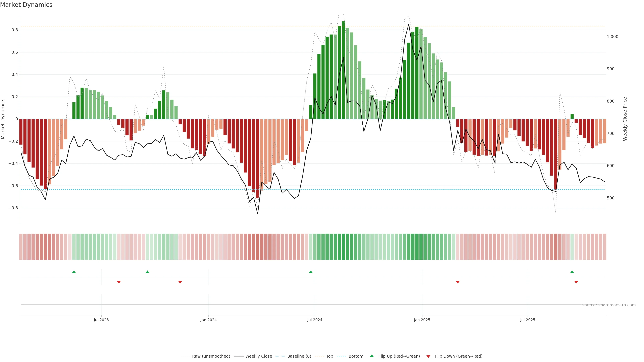The image size is (644, 362).
Task: Click the last green flip-up triangle marker
Action: tap(572, 272)
